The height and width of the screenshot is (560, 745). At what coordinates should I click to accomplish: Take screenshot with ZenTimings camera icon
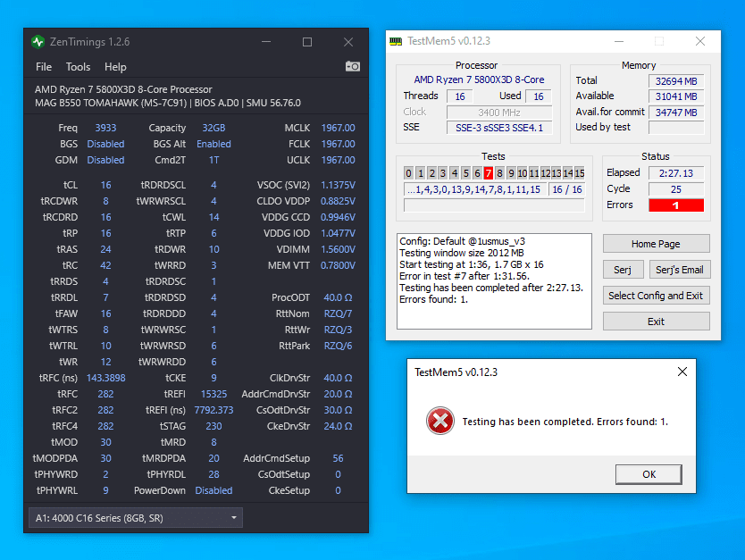pyautogui.click(x=353, y=66)
